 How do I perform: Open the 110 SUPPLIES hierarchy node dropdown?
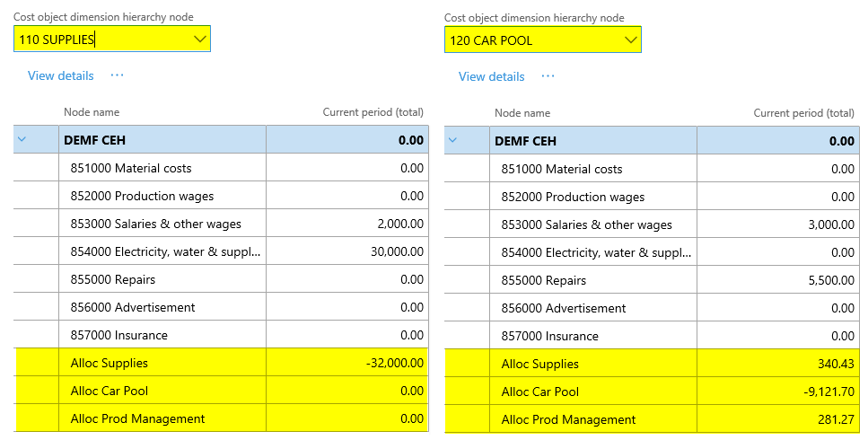point(200,39)
